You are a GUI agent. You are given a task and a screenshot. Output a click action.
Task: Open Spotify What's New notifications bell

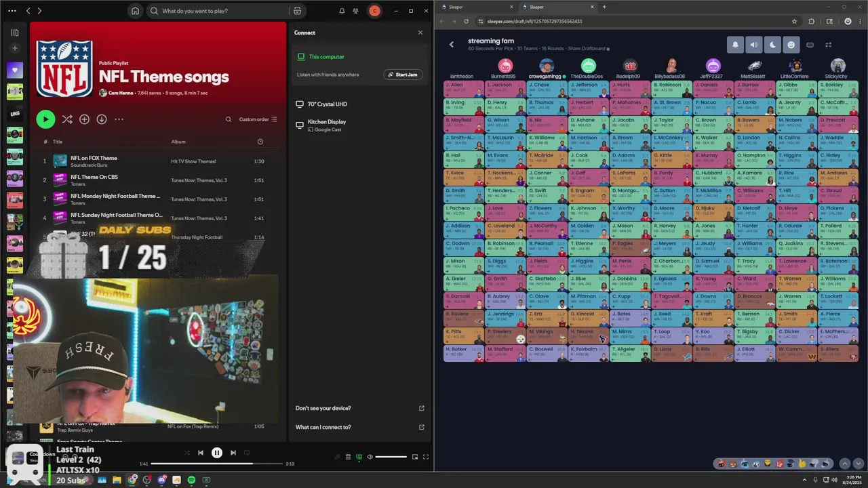coord(342,11)
